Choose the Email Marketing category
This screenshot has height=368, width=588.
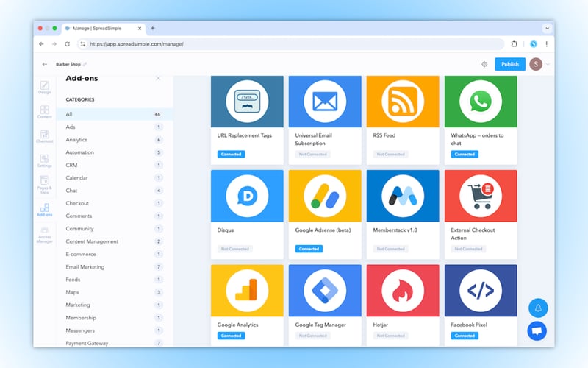[115, 267]
